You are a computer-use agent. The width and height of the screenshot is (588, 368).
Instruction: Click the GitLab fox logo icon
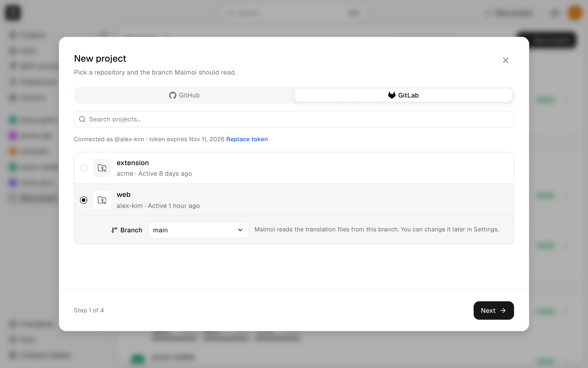click(392, 95)
